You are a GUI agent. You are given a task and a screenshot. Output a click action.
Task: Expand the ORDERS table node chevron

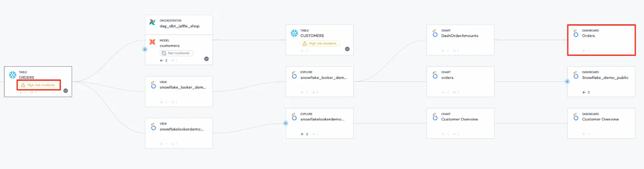[x=66, y=91]
